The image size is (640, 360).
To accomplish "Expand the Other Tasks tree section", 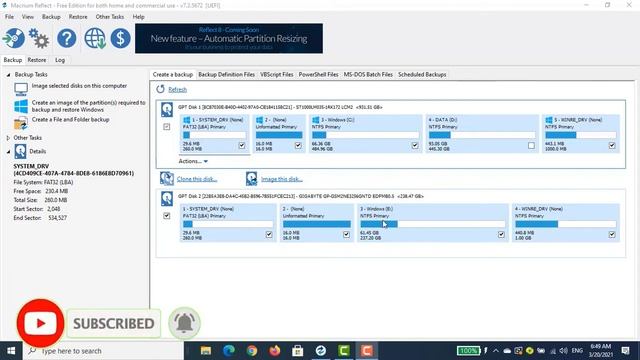I will pos(8,138).
